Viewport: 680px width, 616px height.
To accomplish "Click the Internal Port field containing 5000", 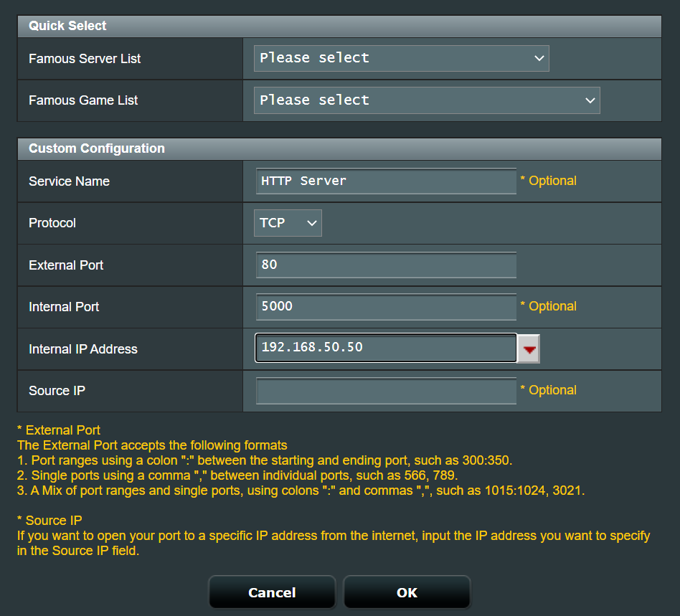I will click(386, 306).
